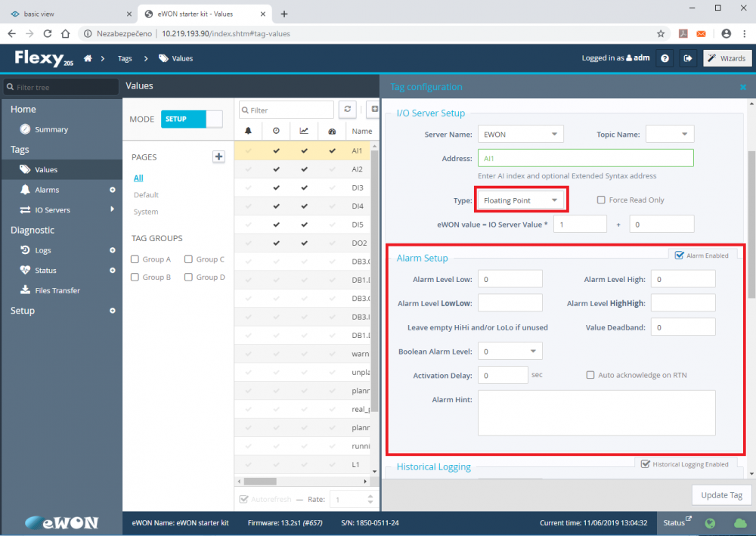Expand Alarms plus icon in sidebar
Viewport: 756px width, 536px height.
point(113,190)
